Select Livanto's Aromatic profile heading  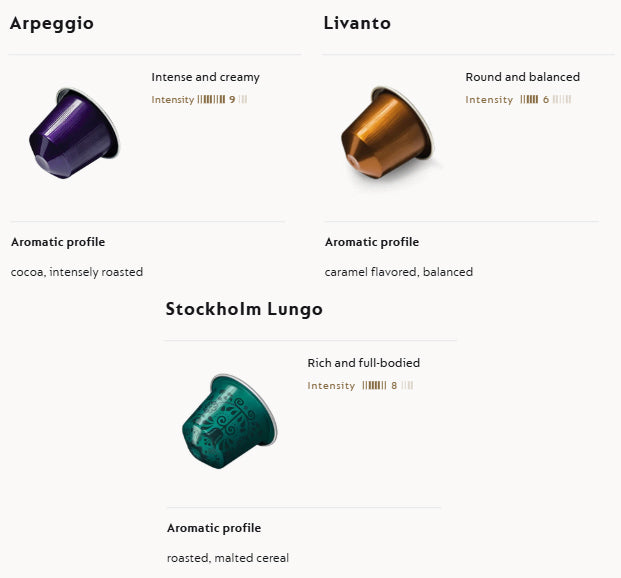pyautogui.click(x=372, y=242)
